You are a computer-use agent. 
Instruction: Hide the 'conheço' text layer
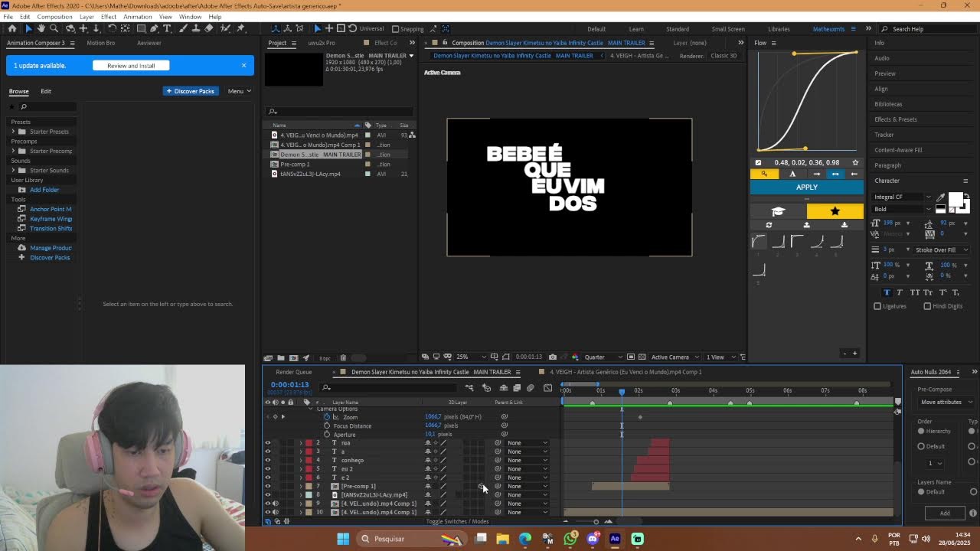click(267, 460)
